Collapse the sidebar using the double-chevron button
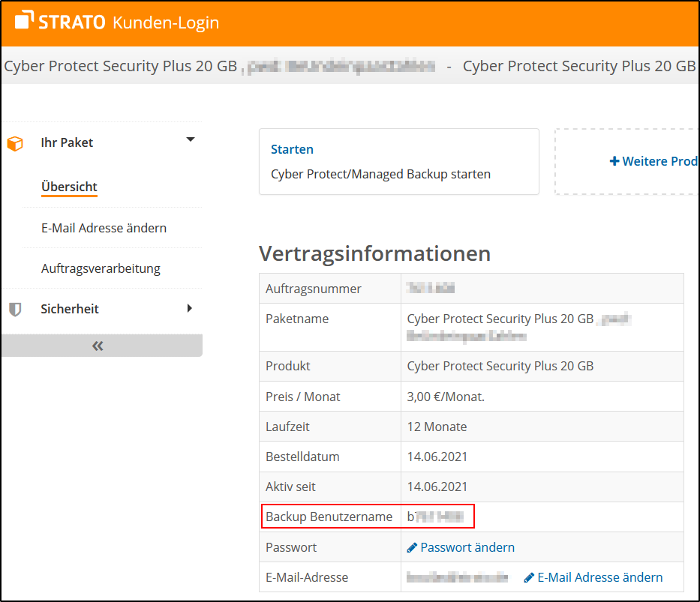Viewport: 700px width, 602px height. click(96, 346)
